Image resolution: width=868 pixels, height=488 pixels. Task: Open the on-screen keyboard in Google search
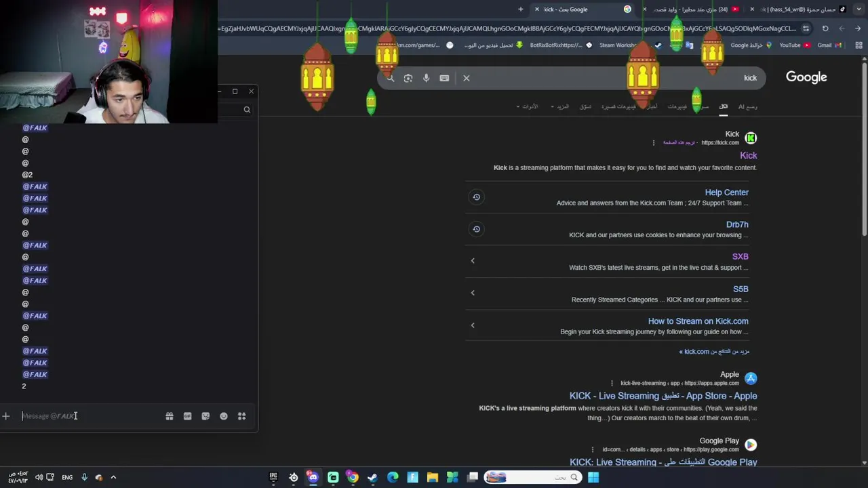click(444, 78)
